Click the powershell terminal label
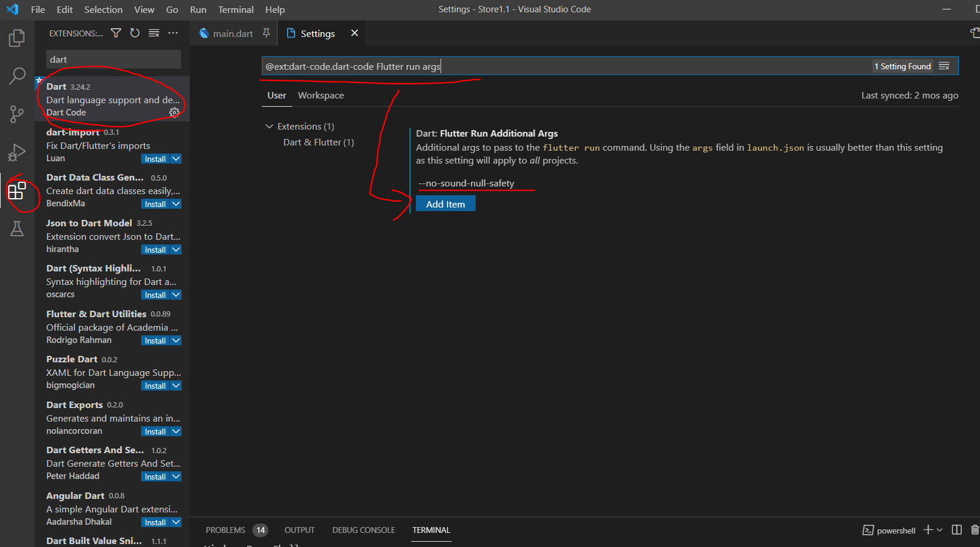 (896, 531)
